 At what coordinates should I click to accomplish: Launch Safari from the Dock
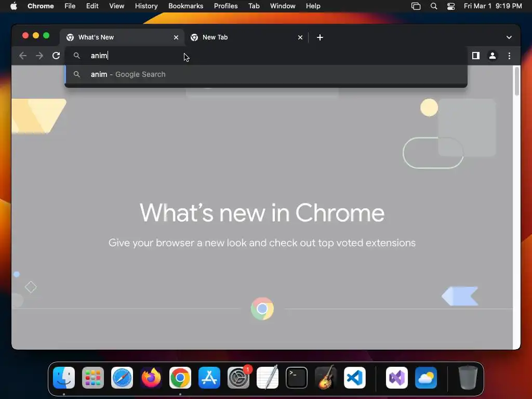coord(122,378)
